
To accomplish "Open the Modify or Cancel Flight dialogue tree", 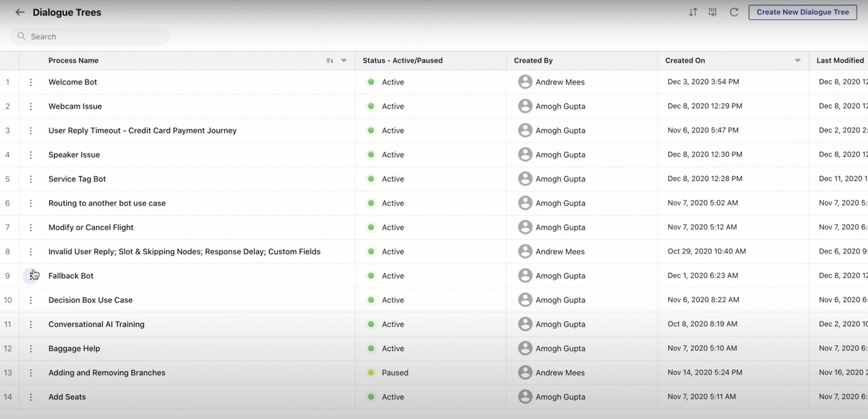I will [90, 227].
